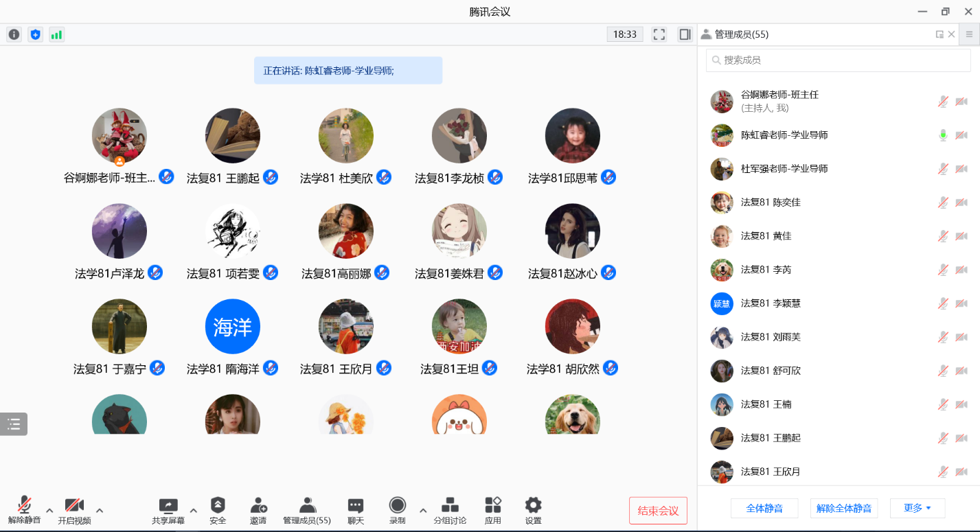
Task: Click the 全体静音 mute all button
Action: coord(764,508)
